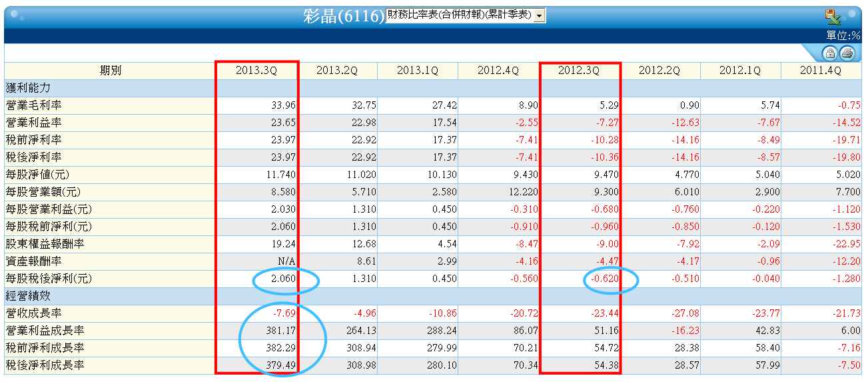The image size is (868, 382).
Task: Select the 2012.3Q column header
Action: click(579, 70)
